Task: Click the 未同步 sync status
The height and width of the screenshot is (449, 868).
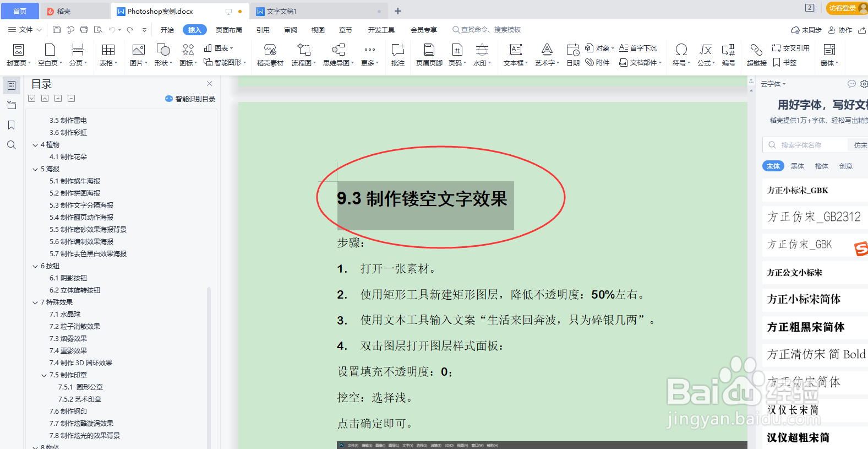Action: point(806,30)
